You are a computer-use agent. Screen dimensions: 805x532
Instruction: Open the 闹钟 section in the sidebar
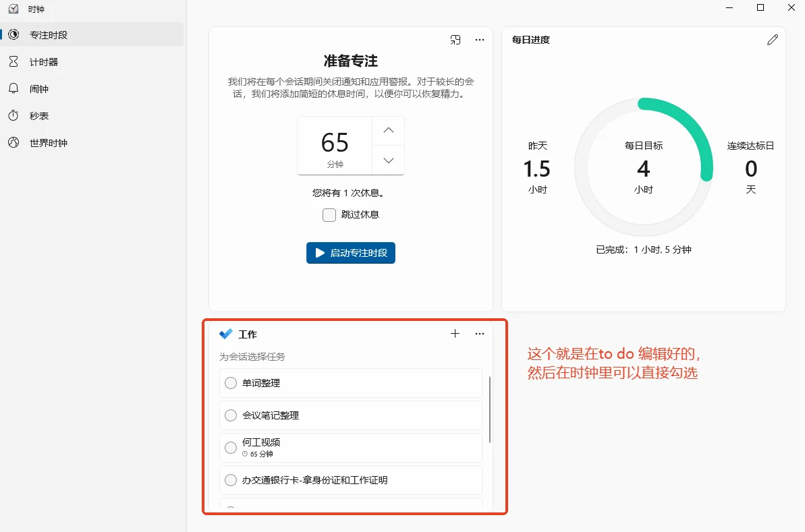click(40, 88)
